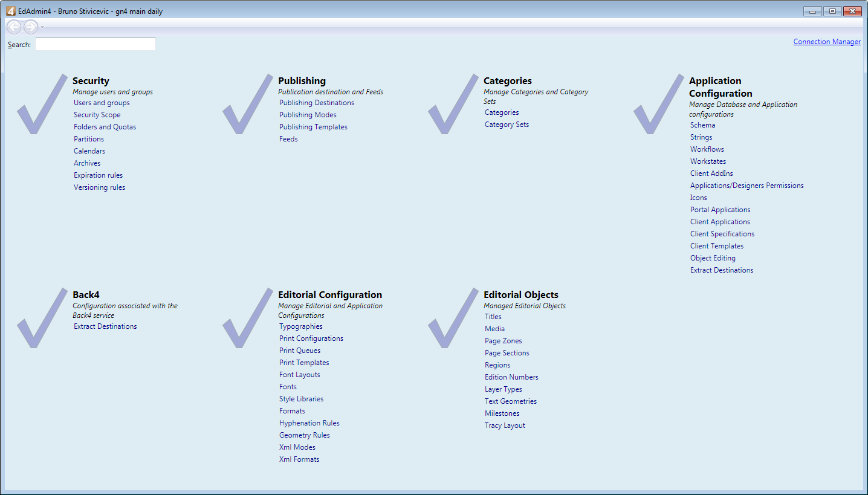Open Hyphenation Rules
Viewport: 868px width, 495px height.
[x=309, y=423]
